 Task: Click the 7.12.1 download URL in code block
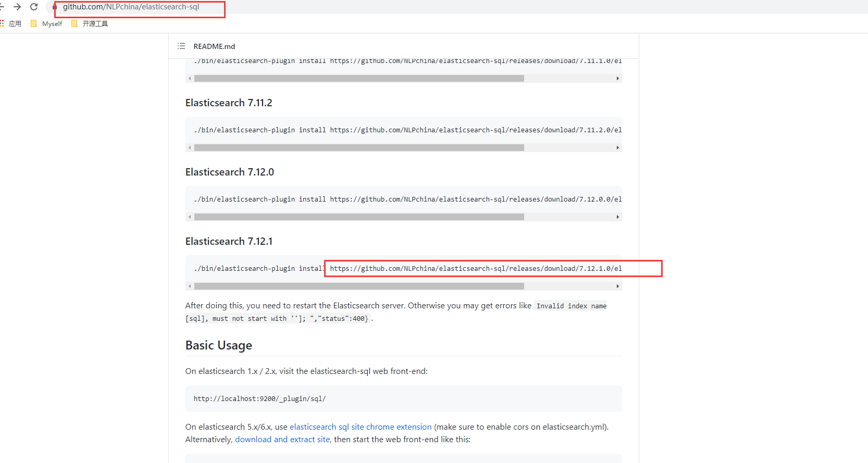(x=476, y=269)
